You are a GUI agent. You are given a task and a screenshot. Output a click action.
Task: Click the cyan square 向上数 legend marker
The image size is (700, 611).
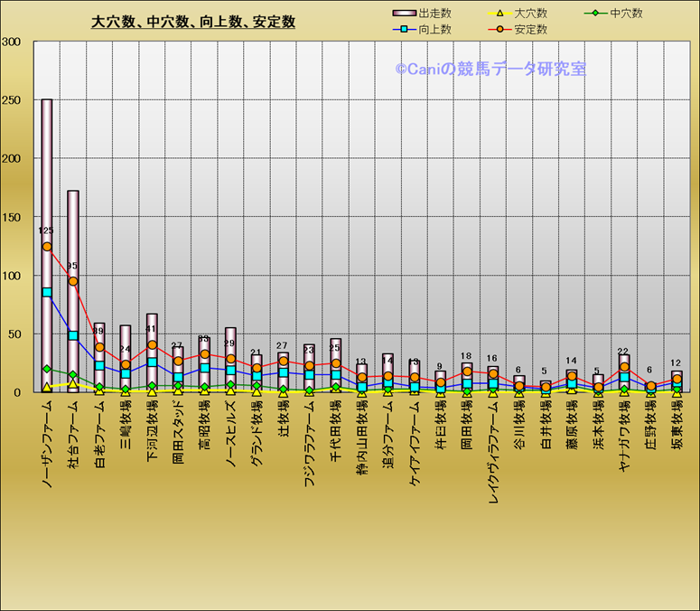404,29
